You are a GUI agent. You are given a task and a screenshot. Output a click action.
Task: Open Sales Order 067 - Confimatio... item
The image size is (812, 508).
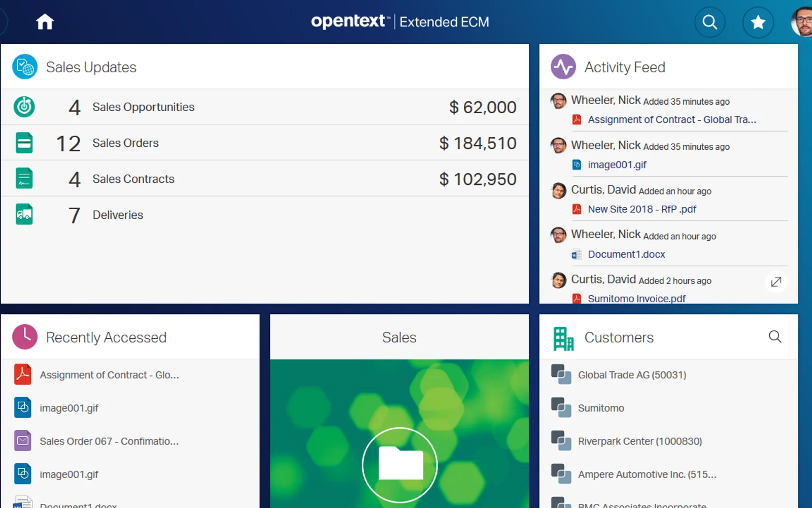point(109,441)
